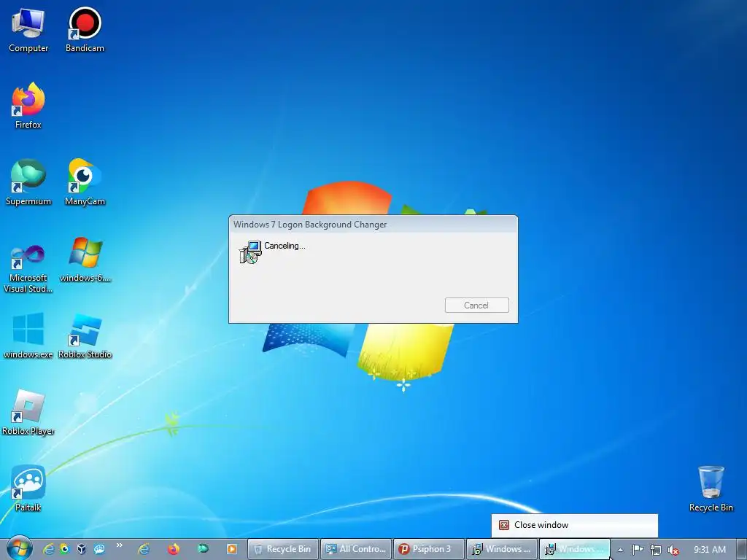Open the pinned Windows Media Player icon
Viewport: 747px width, 560px height.
click(232, 549)
